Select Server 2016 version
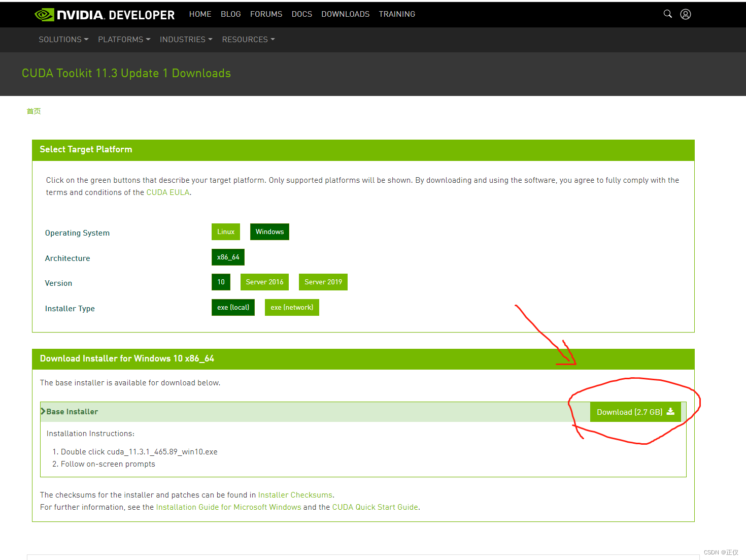Image resolution: width=746 pixels, height=560 pixels. [x=264, y=282]
